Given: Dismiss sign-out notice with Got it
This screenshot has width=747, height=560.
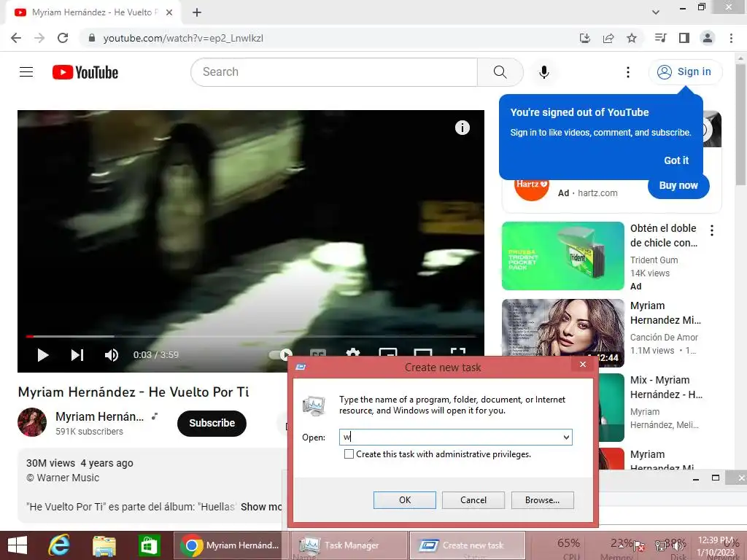Looking at the screenshot, I should [x=676, y=160].
